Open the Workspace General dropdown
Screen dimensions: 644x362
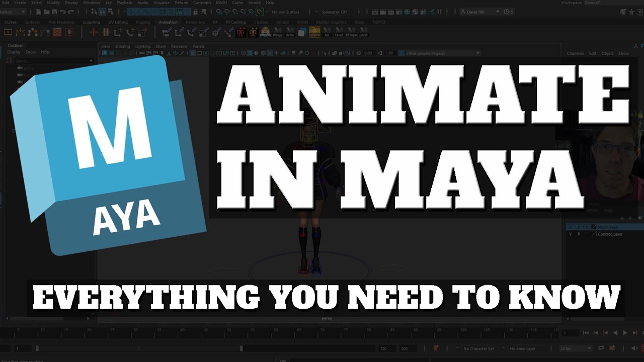click(614, 3)
